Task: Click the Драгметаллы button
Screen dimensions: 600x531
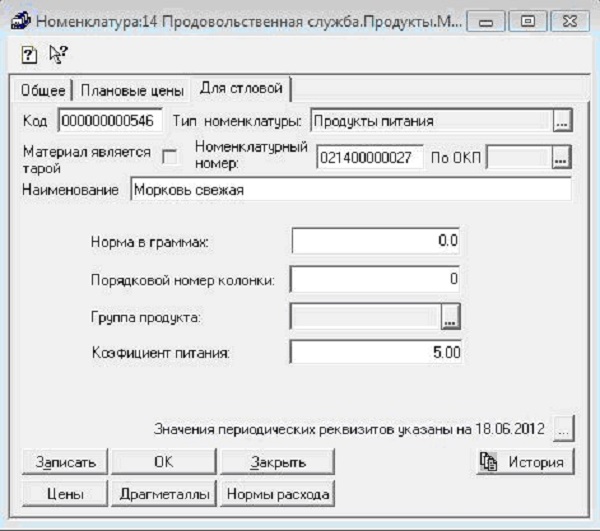Action: (x=164, y=494)
